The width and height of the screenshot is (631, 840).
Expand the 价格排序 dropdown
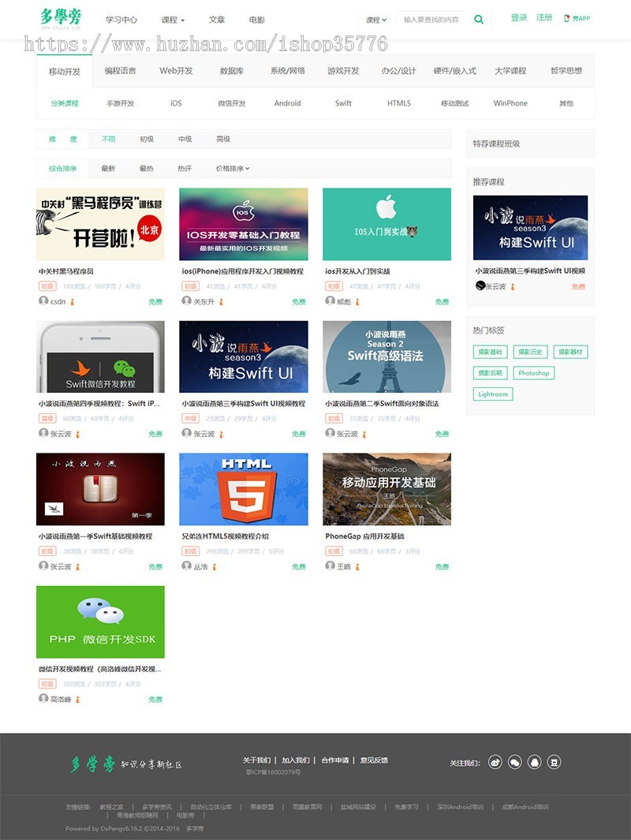pyautogui.click(x=229, y=167)
